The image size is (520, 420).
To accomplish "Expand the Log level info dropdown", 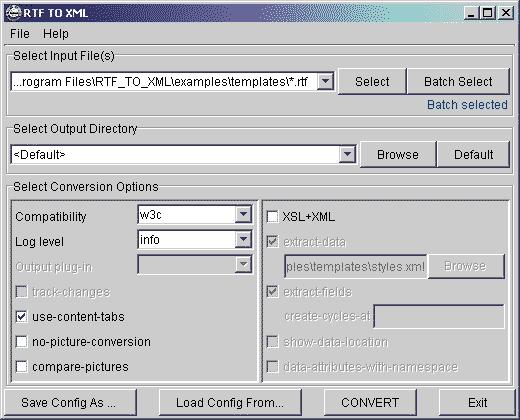I will click(x=243, y=239).
